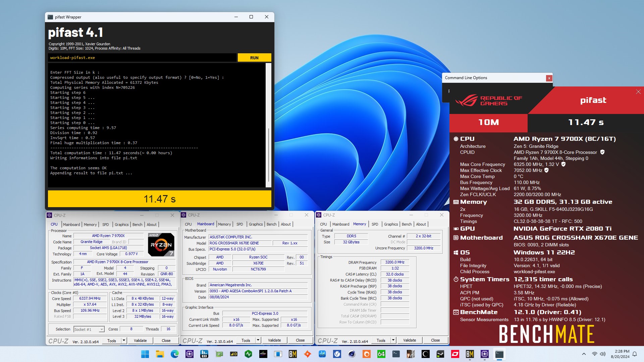Open Start menu from the taskbar
The height and width of the screenshot is (362, 644).
point(145,354)
